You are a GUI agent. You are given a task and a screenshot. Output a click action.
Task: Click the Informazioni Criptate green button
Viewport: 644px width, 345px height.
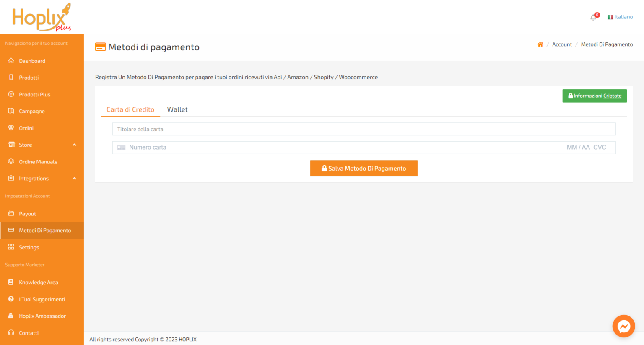point(595,96)
